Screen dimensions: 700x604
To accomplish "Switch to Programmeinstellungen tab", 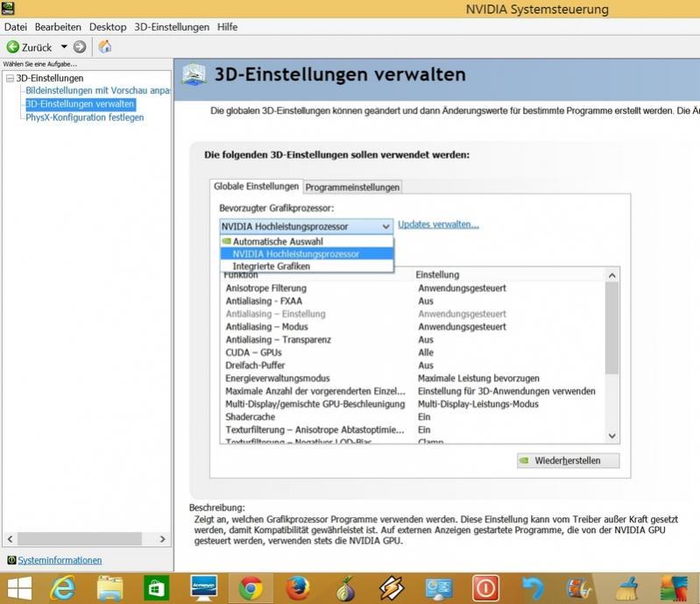I will (352, 188).
